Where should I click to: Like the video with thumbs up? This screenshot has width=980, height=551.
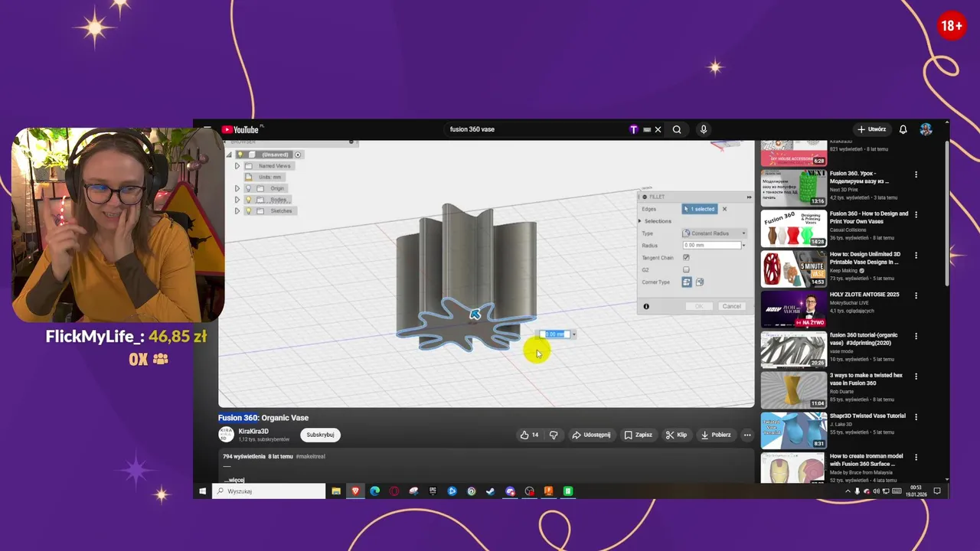(x=529, y=435)
